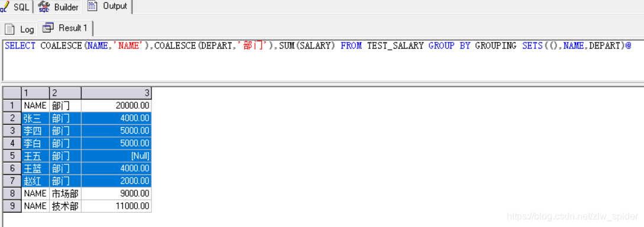Click the 李白 name cell

point(35,143)
